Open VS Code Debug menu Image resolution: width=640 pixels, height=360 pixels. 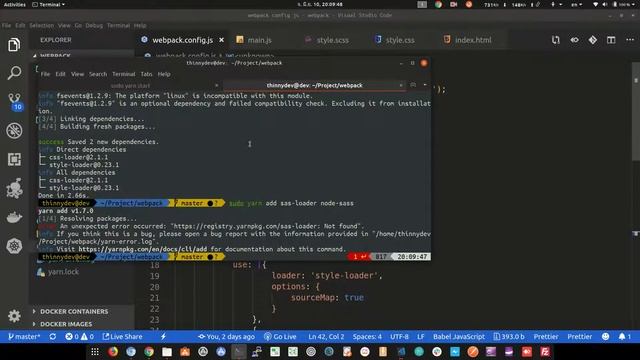click(94, 25)
